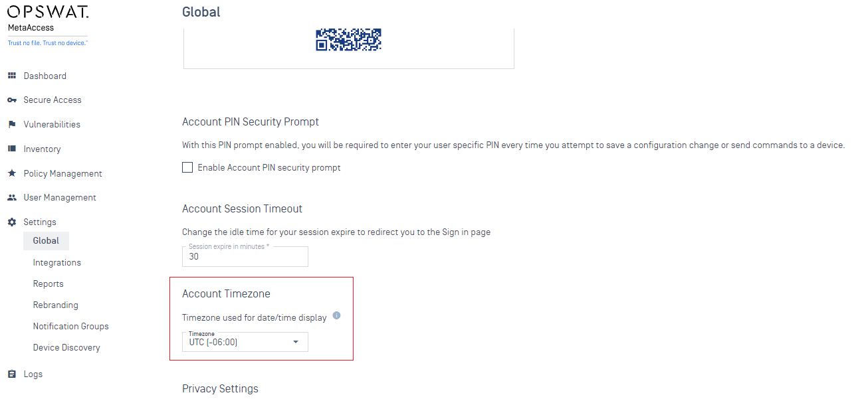This screenshot has height=403, width=868.
Task: Click the QR code image
Action: [x=348, y=40]
